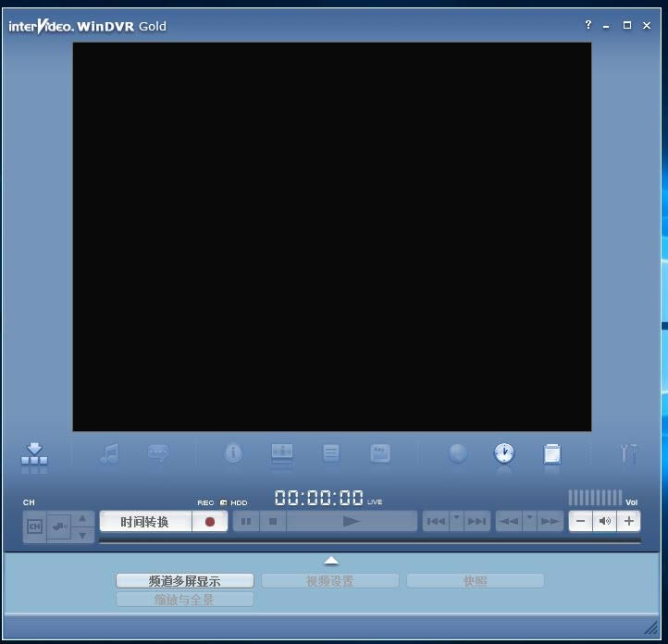Toggle the red record button

tap(210, 522)
